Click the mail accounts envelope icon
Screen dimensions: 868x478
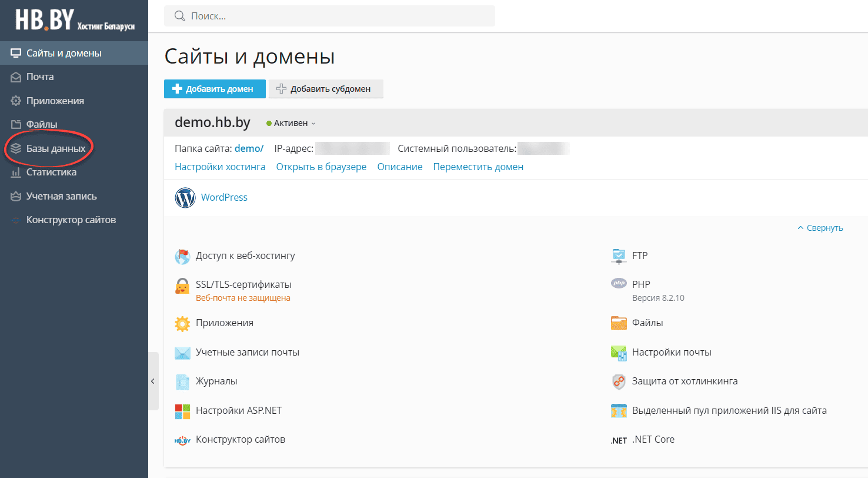(182, 353)
